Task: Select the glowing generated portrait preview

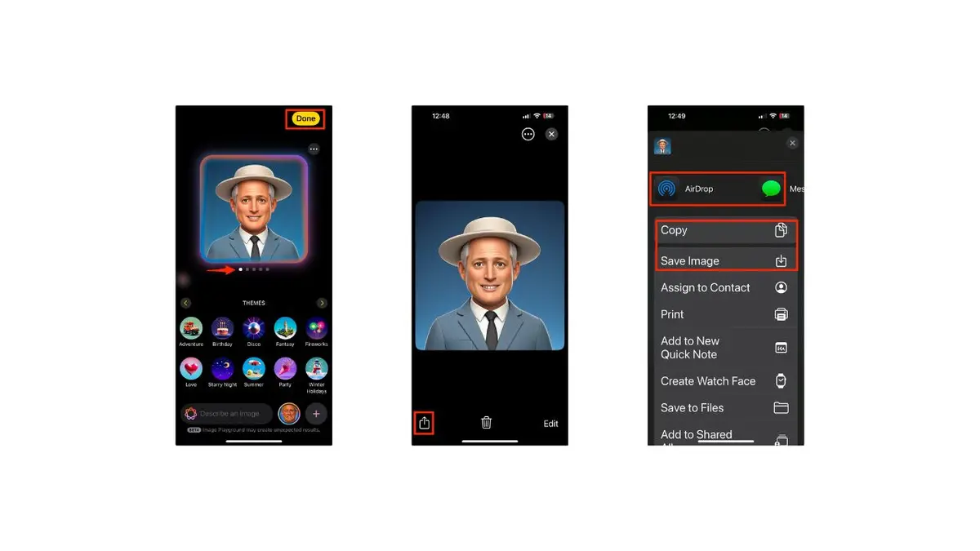Action: pyautogui.click(x=254, y=208)
